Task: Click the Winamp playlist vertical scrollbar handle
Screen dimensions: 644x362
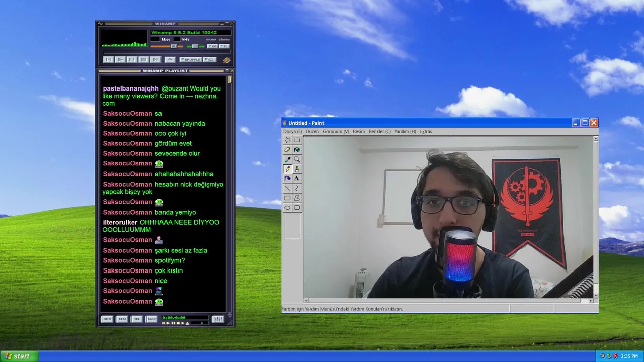Action: pyautogui.click(x=230, y=79)
